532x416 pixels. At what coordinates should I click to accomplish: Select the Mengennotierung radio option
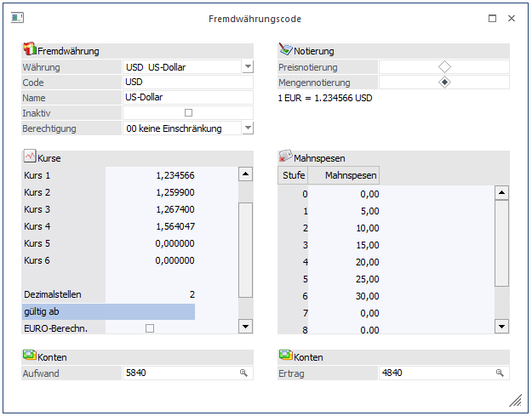click(444, 83)
